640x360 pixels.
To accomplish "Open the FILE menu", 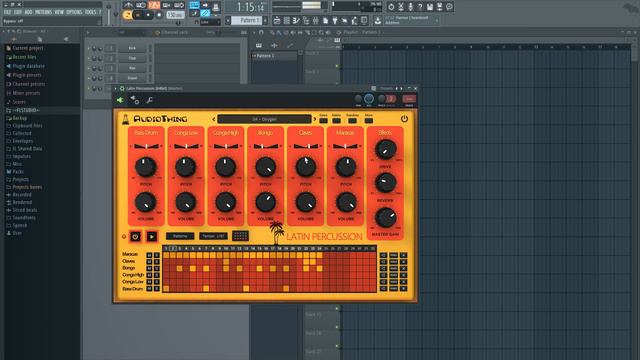I will click(x=8, y=12).
